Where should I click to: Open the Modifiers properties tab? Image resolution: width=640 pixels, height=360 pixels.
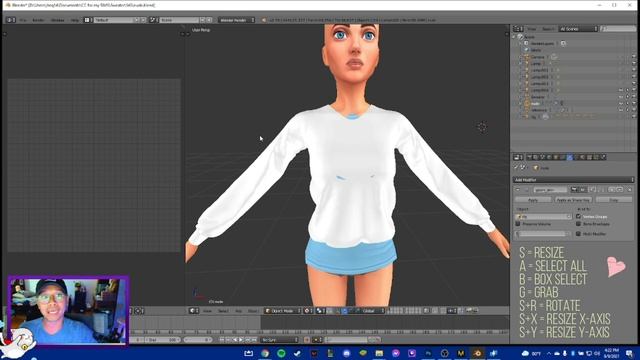(x=570, y=157)
